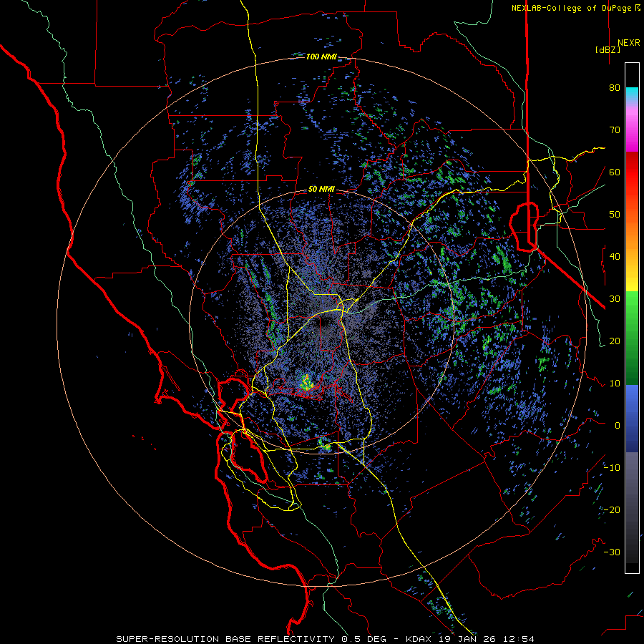644x644 pixels.
Task: Click the 0.5 DEG elevation angle in the caption
Action: [x=367, y=639]
